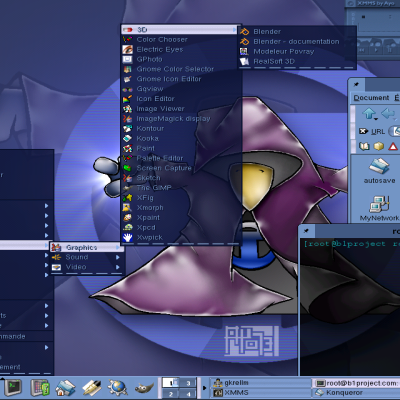The width and height of the screenshot is (400, 400).
Task: Activate Konqueror in the taskbar
Action: coord(356,393)
